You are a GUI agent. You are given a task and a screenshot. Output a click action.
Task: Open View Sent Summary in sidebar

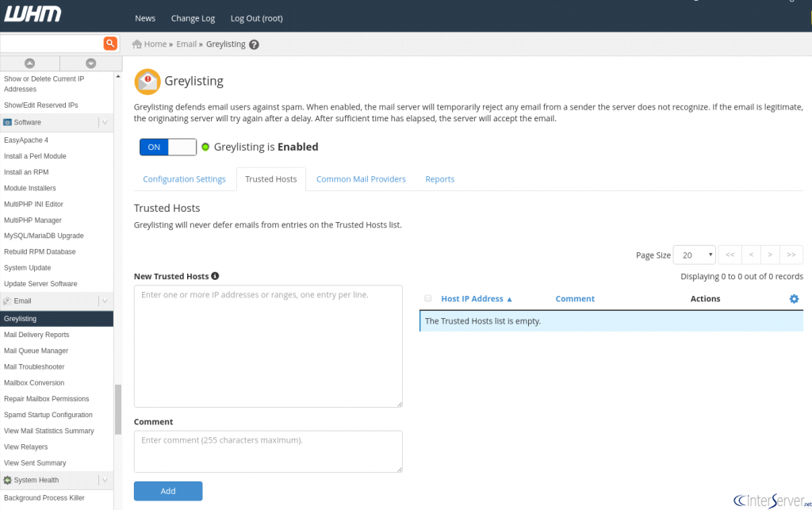(35, 463)
